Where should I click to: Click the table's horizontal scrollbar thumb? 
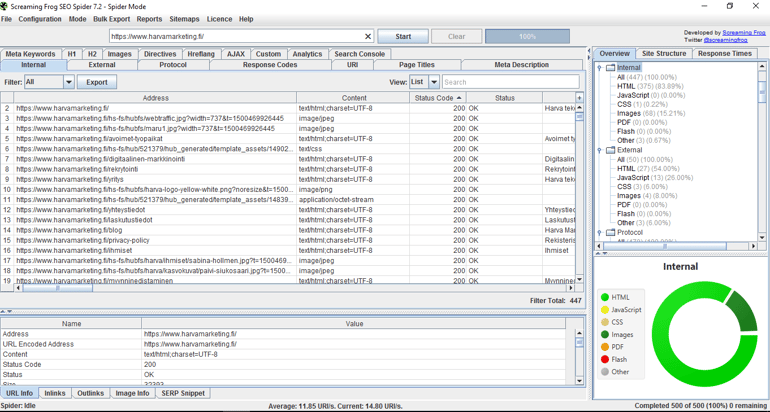point(57,288)
